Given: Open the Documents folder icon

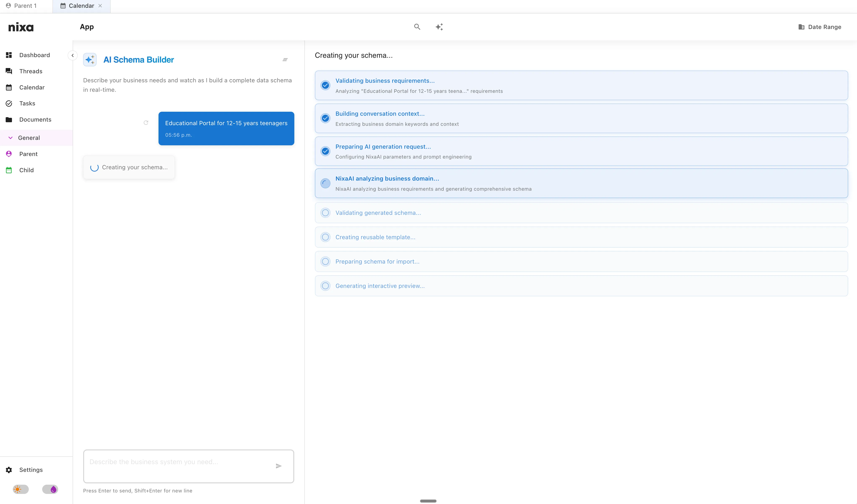Looking at the screenshot, I should coord(9,120).
